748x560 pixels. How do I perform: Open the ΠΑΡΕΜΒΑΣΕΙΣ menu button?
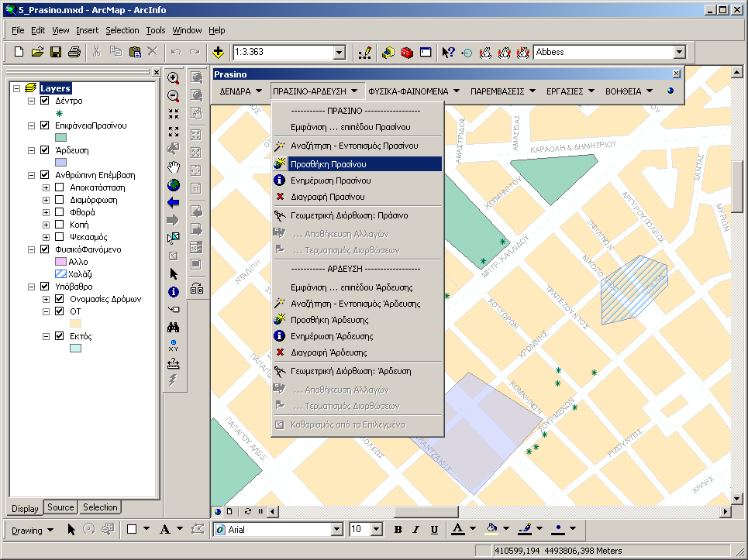point(503,91)
